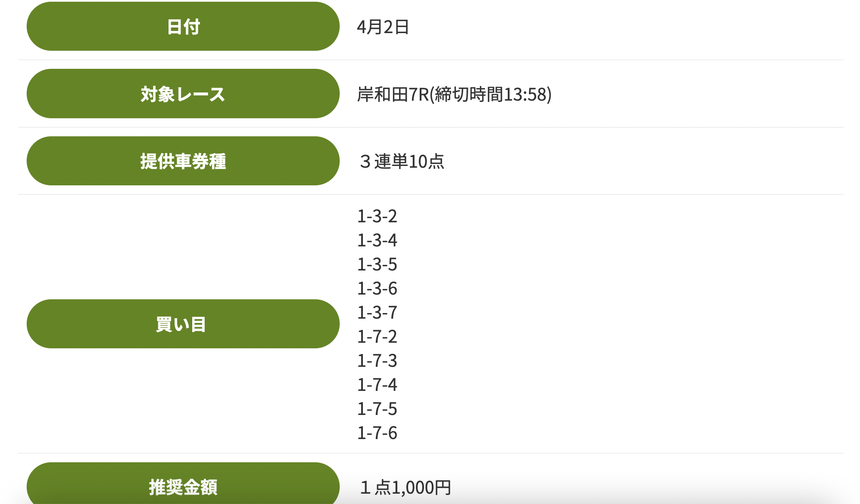The width and height of the screenshot is (860, 504).
Task: Click the race text 岸和田7R
Action: (x=393, y=94)
